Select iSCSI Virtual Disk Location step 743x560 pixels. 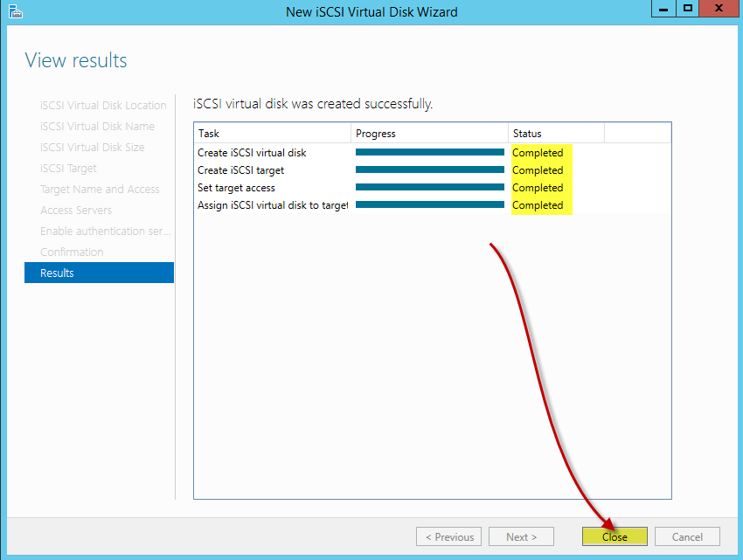pos(103,105)
